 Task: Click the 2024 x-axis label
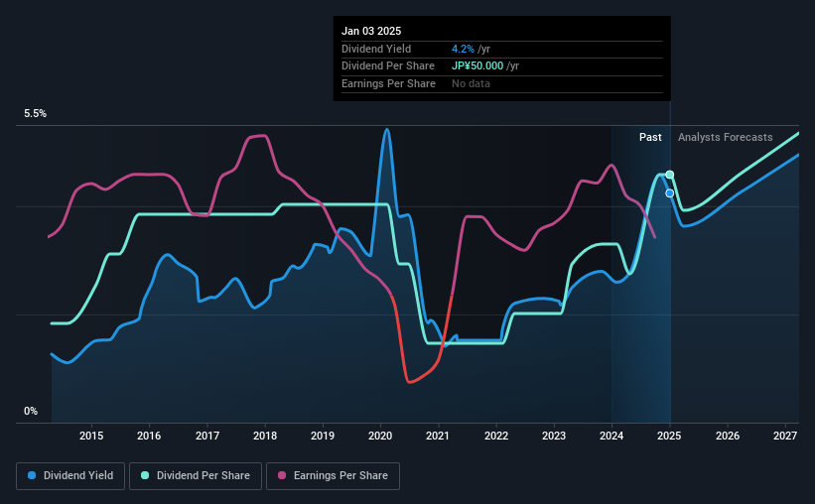pyautogui.click(x=611, y=436)
